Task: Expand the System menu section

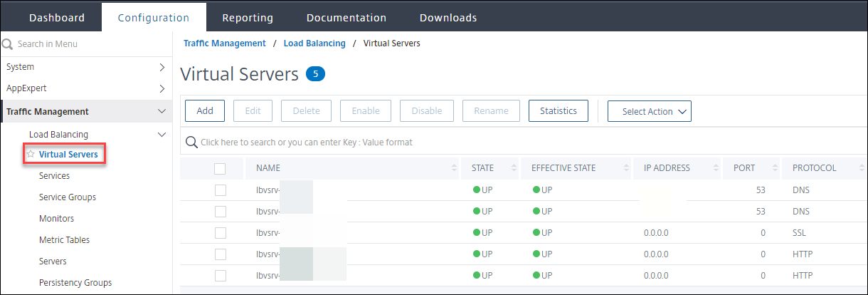Action: (162, 67)
